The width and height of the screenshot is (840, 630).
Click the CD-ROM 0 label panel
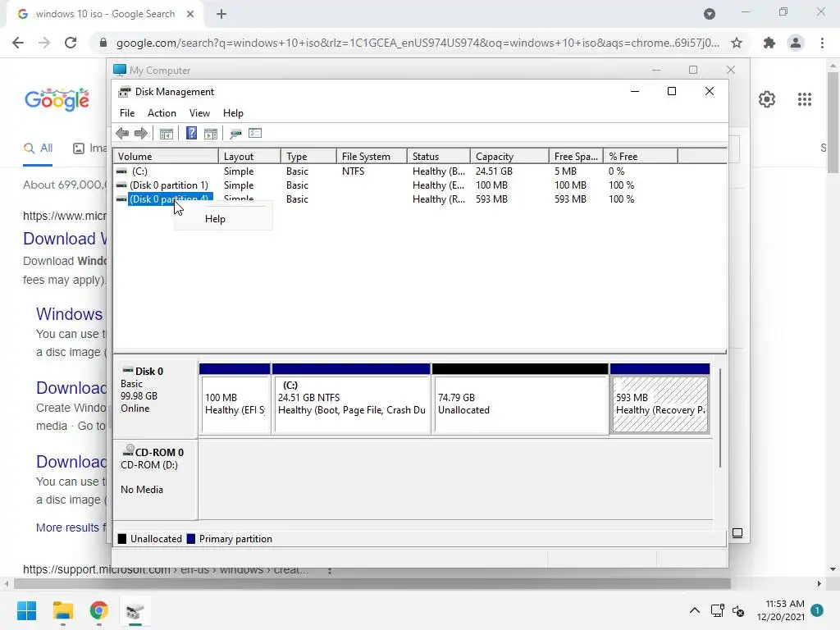(155, 479)
